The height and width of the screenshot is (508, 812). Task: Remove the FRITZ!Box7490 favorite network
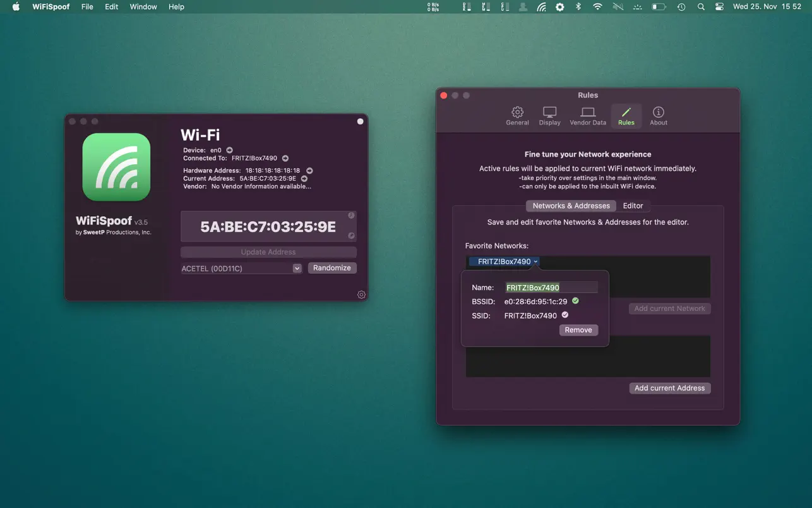[578, 330]
